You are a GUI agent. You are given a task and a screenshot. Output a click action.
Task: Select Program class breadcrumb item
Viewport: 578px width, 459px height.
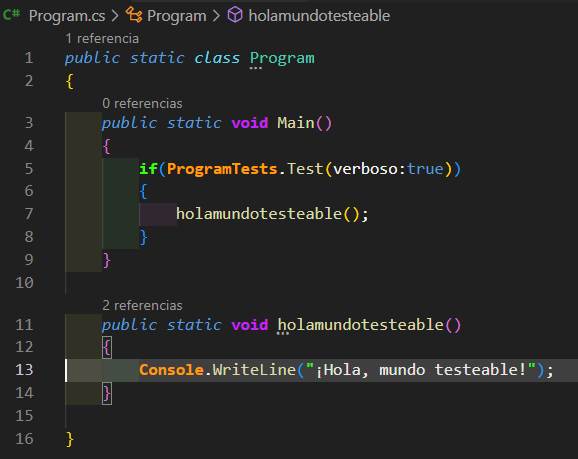pyautogui.click(x=177, y=16)
